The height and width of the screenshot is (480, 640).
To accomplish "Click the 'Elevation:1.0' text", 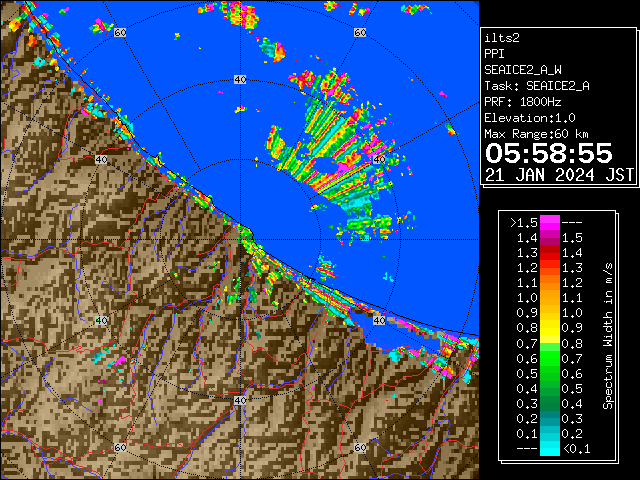I will 530,118.
